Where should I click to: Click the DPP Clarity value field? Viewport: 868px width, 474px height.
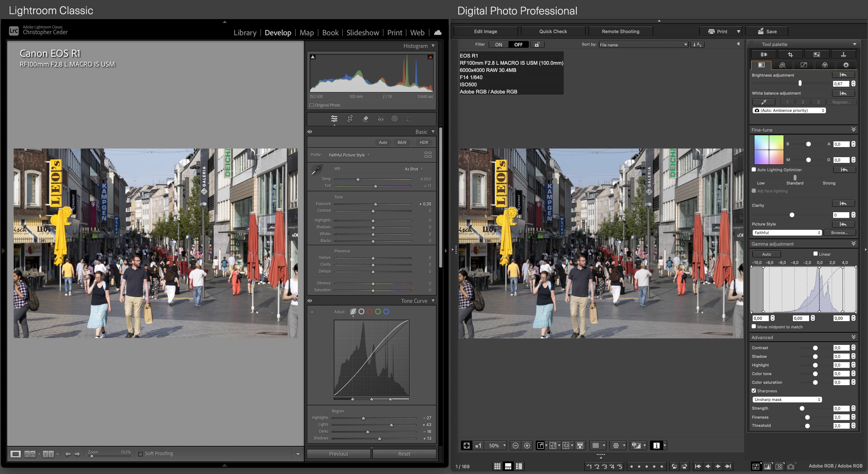[841, 215]
